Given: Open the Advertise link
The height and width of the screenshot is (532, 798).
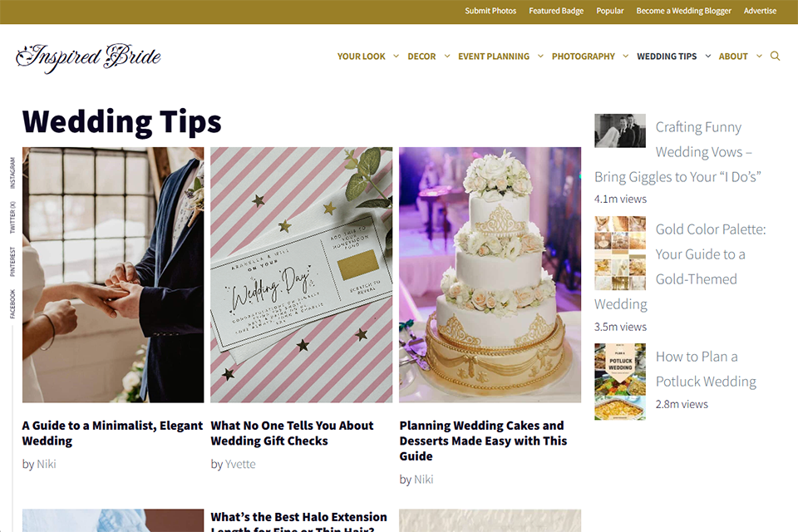Looking at the screenshot, I should pos(760,11).
